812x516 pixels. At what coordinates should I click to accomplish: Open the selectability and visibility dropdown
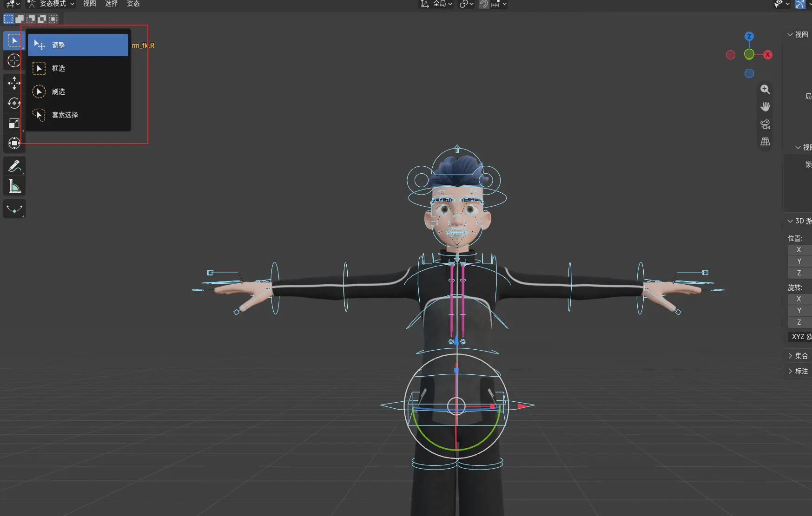[x=782, y=4]
